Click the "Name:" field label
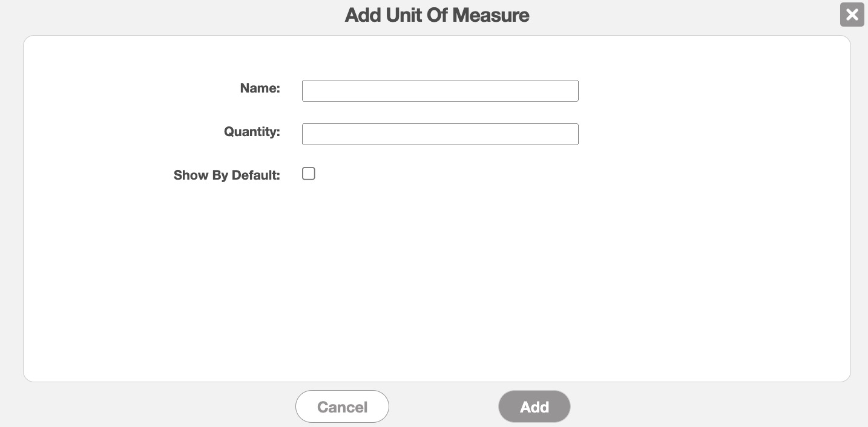Screen dimensions: 868x427 point(260,88)
